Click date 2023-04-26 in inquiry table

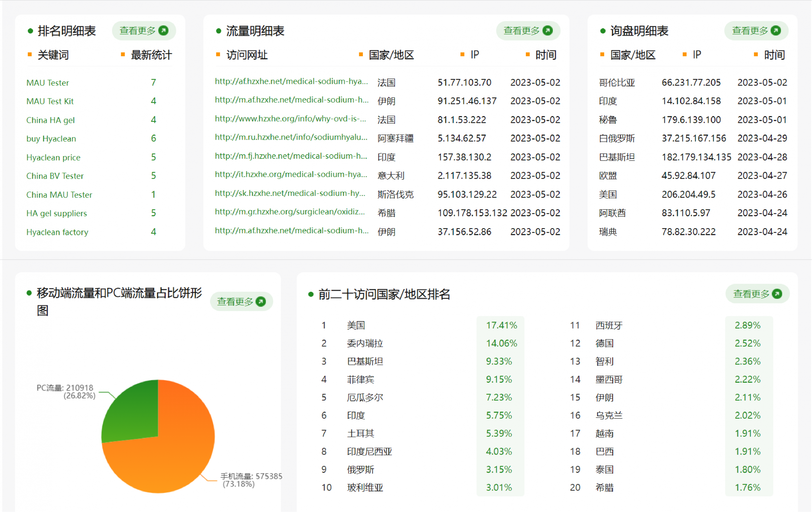[x=762, y=195]
